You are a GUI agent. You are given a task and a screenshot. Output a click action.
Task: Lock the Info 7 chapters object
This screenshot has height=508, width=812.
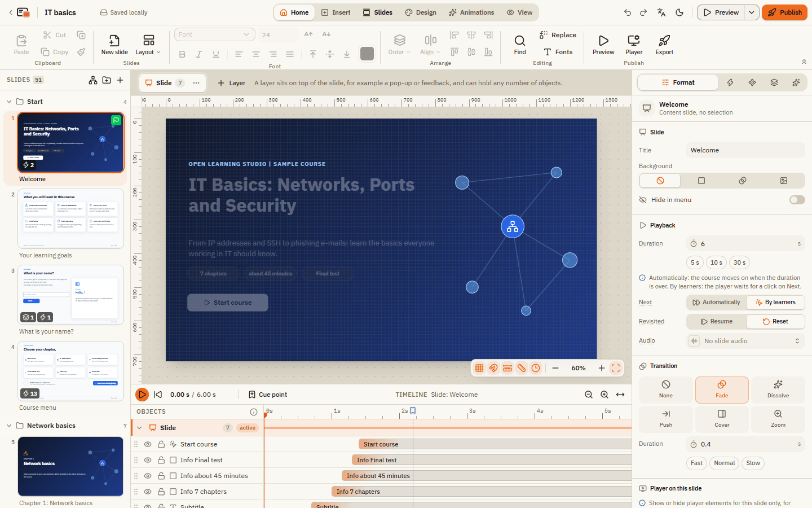click(x=161, y=492)
